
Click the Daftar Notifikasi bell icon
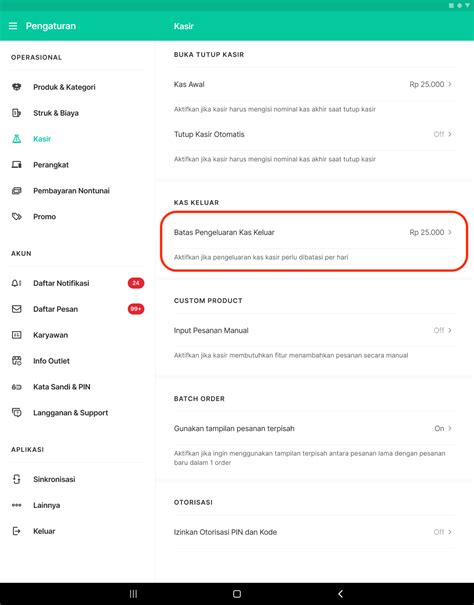click(x=17, y=283)
